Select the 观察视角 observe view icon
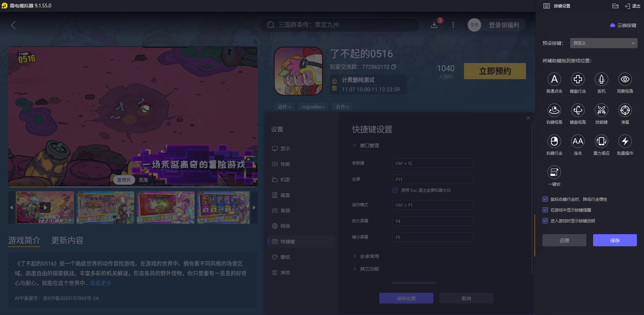This screenshot has height=315, width=644. (x=625, y=79)
